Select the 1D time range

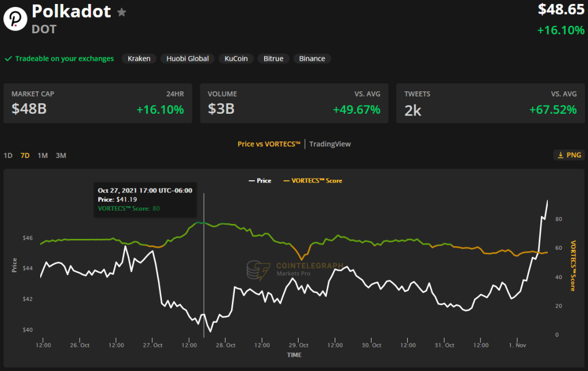coord(8,155)
